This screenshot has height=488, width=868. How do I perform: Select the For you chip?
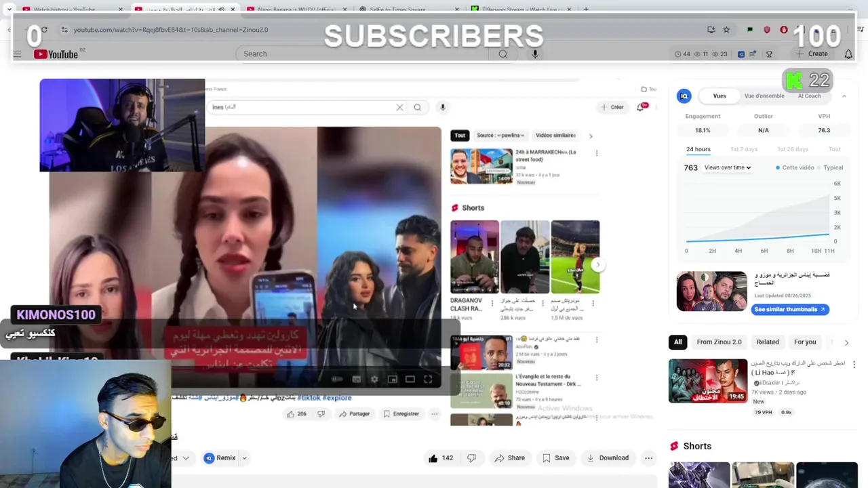[x=805, y=342]
